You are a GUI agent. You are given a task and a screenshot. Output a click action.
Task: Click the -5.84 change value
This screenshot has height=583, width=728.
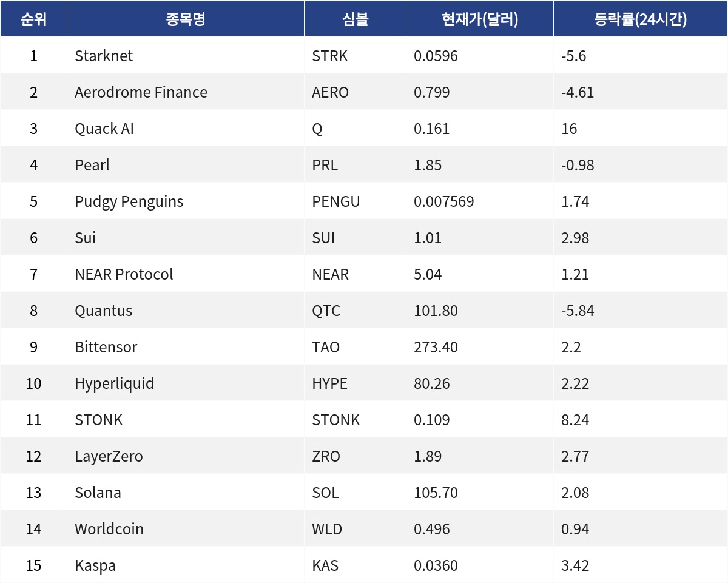pos(578,311)
